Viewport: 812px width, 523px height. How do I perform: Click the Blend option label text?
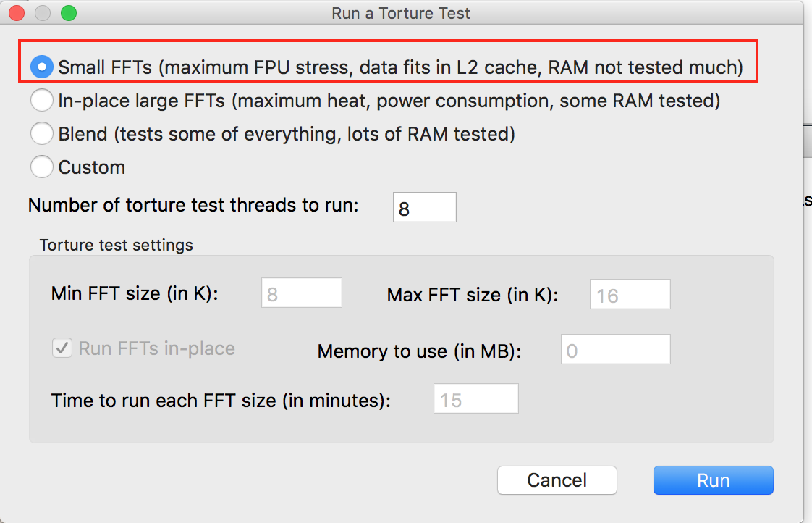(286, 134)
